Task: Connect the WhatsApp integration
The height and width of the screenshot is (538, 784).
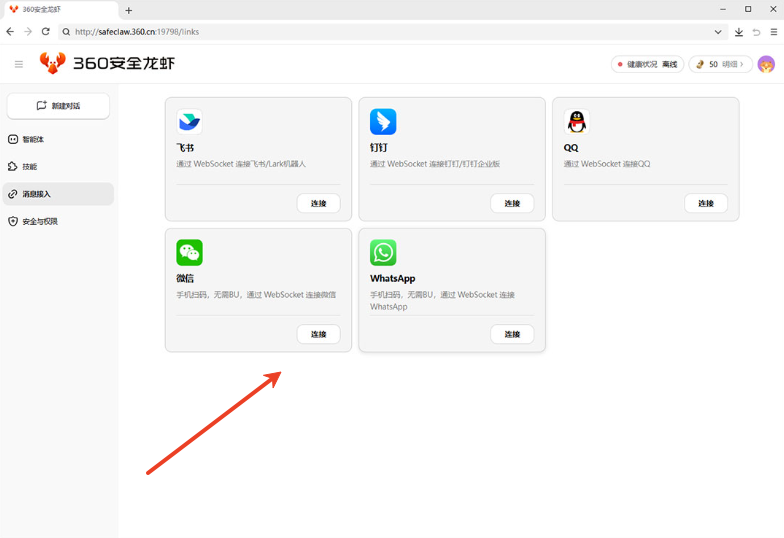Action: coord(512,334)
